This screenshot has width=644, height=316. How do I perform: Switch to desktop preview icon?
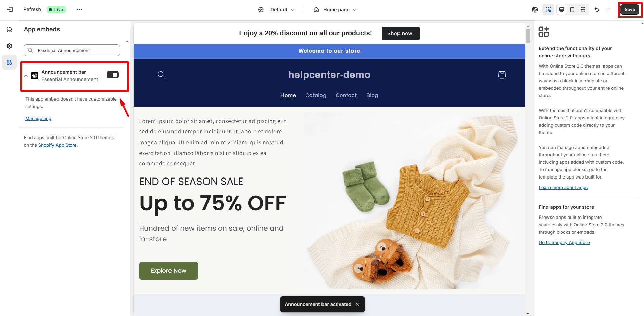(x=561, y=10)
